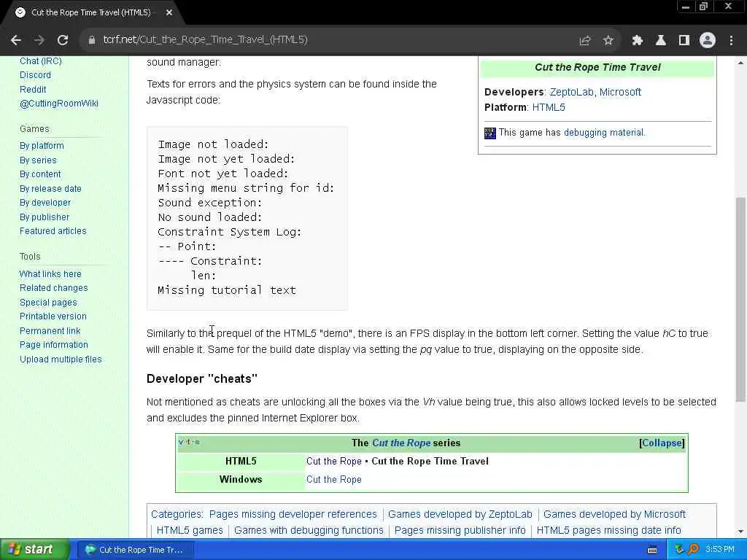The image size is (747, 560).
Task: Open Cut the Rope series title link
Action: [x=401, y=443]
